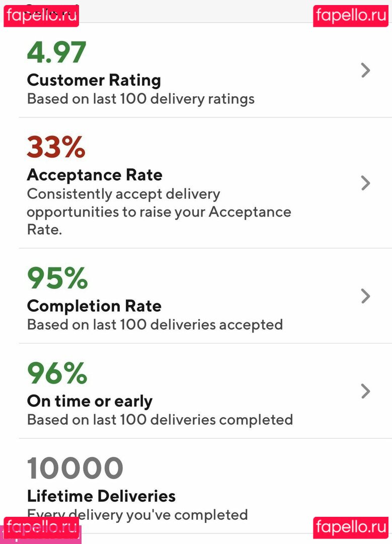Tap the green 95% completion value
Image resolution: width=392 pixels, height=544 pixels.
57,278
